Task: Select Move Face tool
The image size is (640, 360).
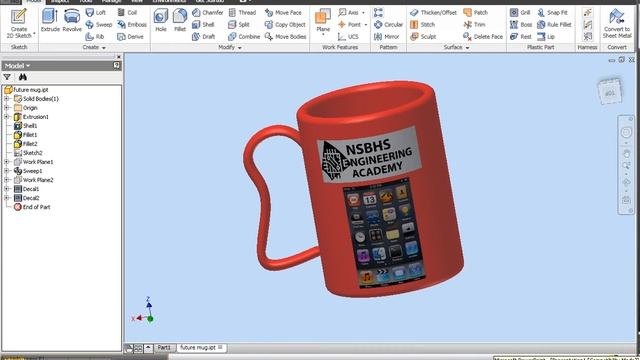Action: (283, 13)
